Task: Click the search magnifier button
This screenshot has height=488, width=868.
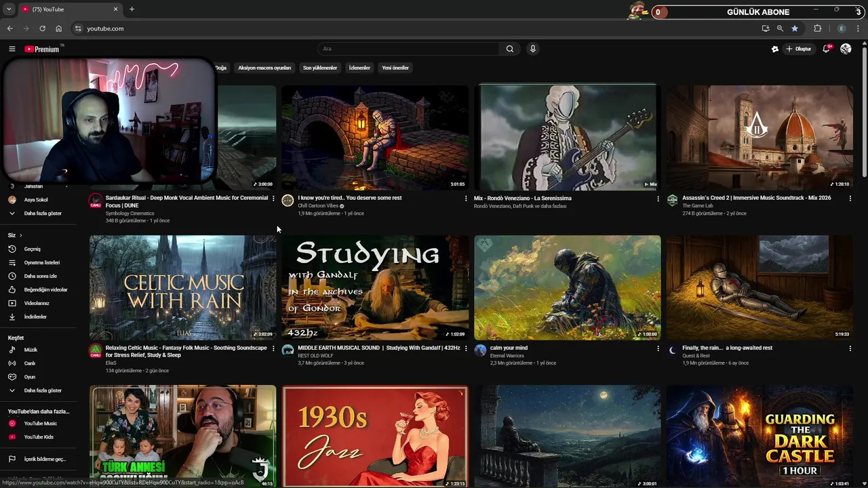Action: tap(510, 49)
